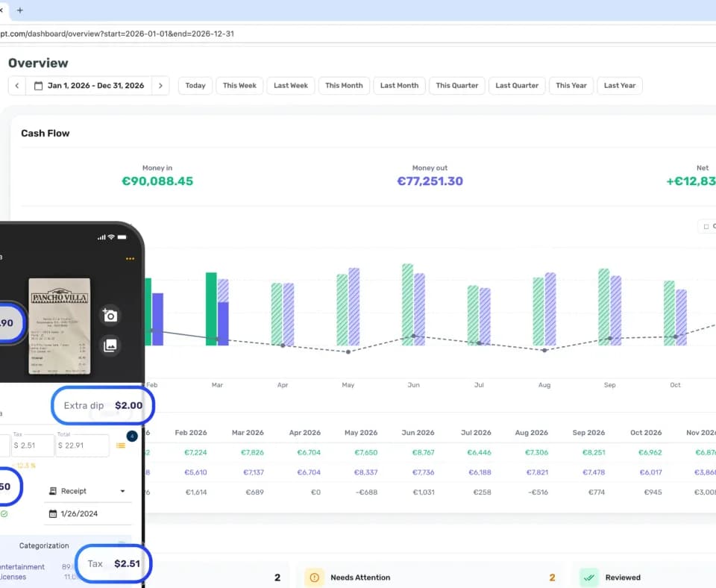Tap the Pancho Villa receipt thumbnail

(x=60, y=326)
